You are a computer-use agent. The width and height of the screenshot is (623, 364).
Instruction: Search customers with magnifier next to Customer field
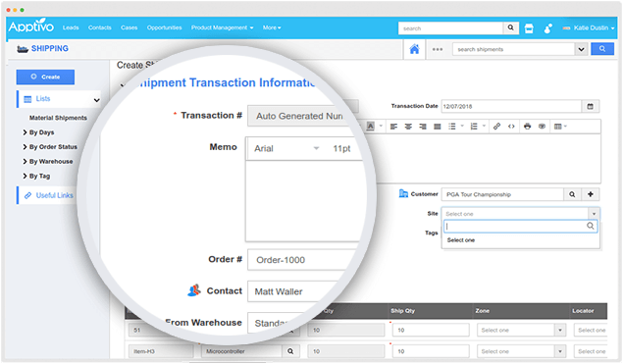coord(572,194)
